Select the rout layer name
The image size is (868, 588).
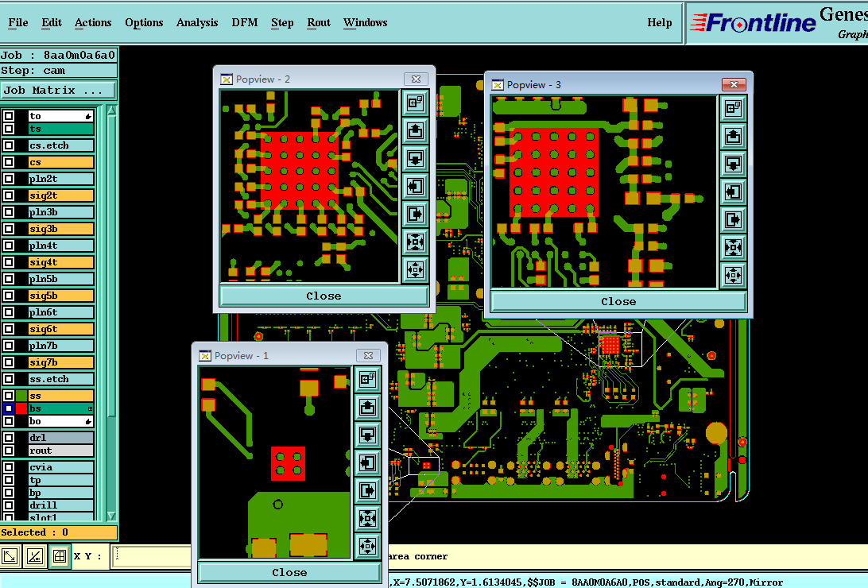tap(61, 451)
